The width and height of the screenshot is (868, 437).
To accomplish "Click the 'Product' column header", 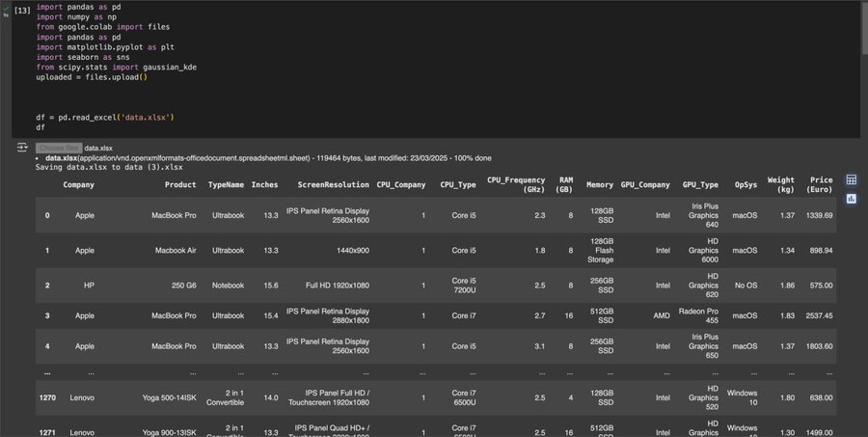I will [180, 184].
